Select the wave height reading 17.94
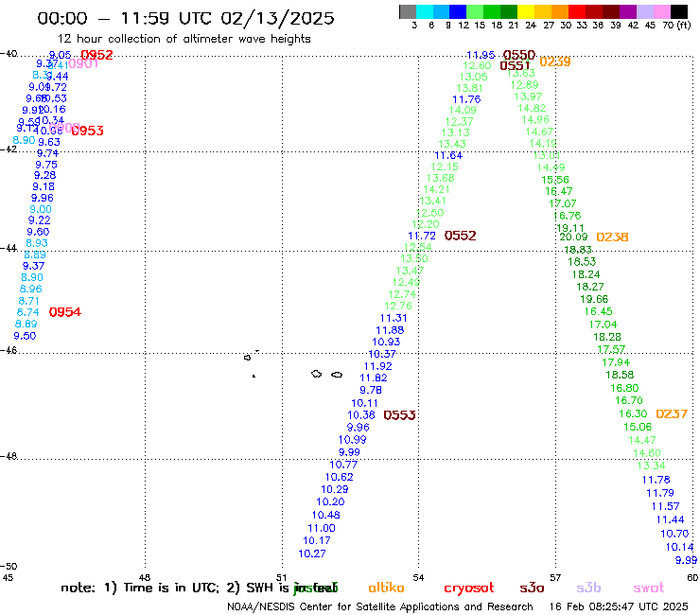 tap(616, 361)
